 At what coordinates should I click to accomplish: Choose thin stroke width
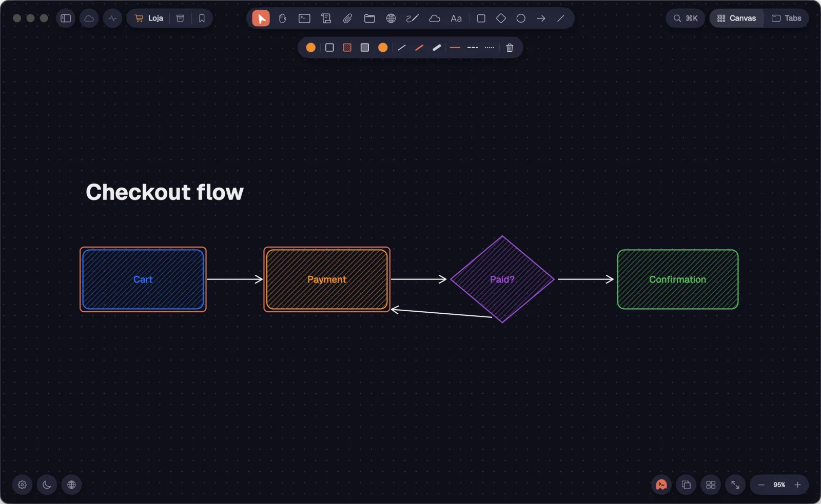402,48
